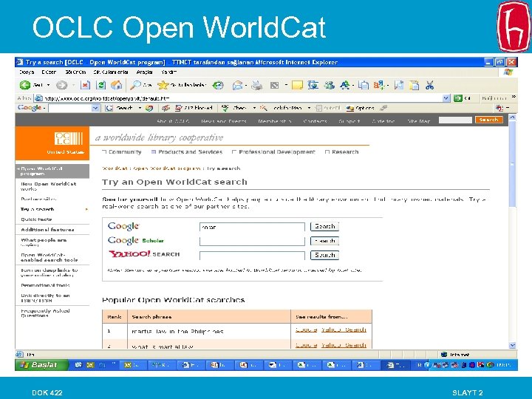Click the Quick facts sidebar link
This screenshot has width=532, height=399.
[36, 219]
